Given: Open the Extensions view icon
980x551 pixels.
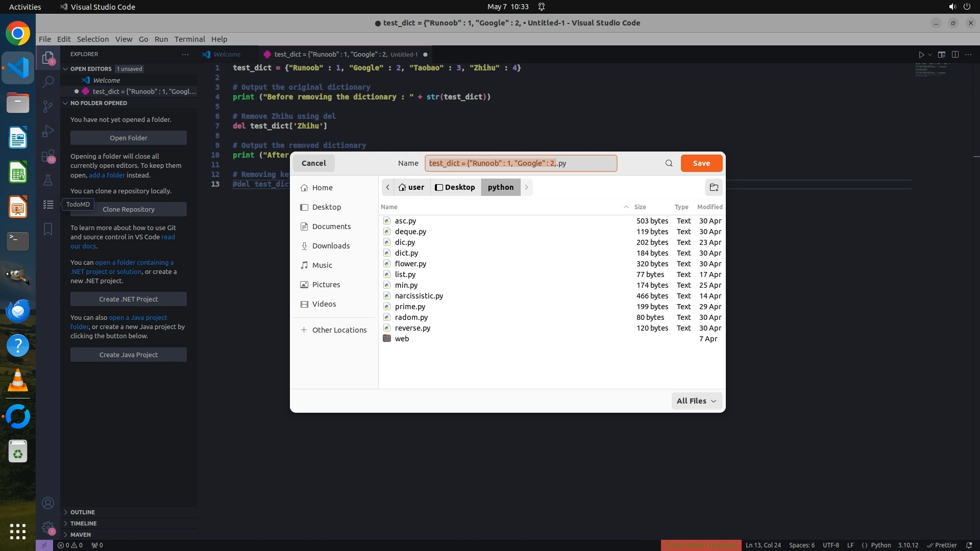Looking at the screenshot, I should [48, 156].
